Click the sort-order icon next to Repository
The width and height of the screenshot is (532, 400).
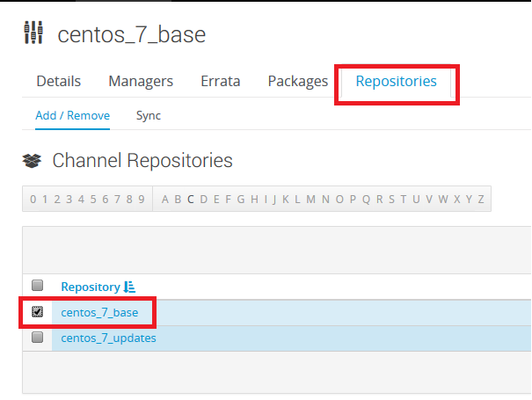pos(129,287)
